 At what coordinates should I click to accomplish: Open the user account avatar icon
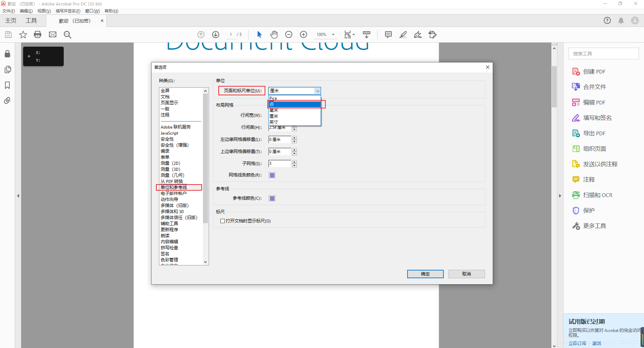click(x=635, y=20)
